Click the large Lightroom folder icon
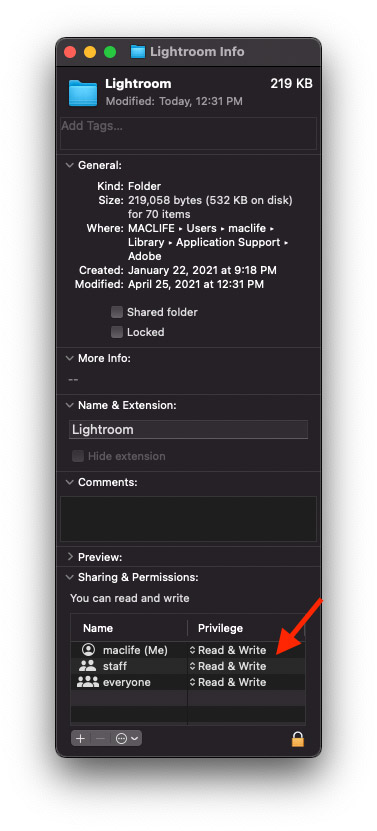Image resolution: width=377 pixels, height=831 pixels. 83,93
